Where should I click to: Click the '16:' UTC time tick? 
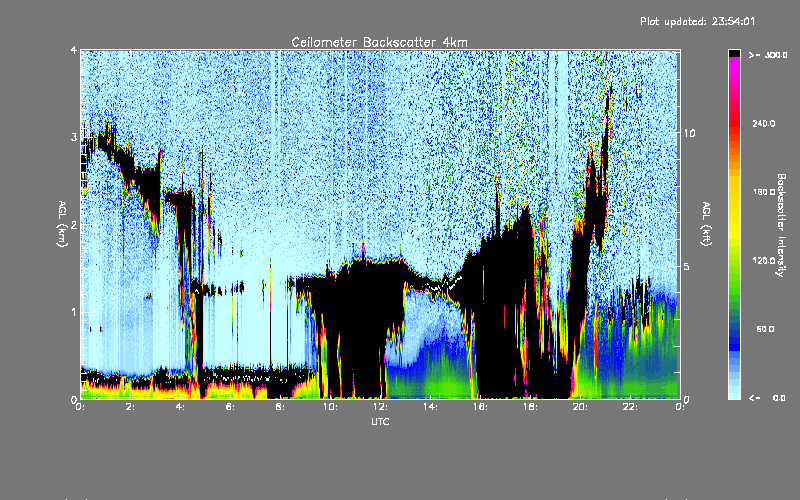point(480,407)
